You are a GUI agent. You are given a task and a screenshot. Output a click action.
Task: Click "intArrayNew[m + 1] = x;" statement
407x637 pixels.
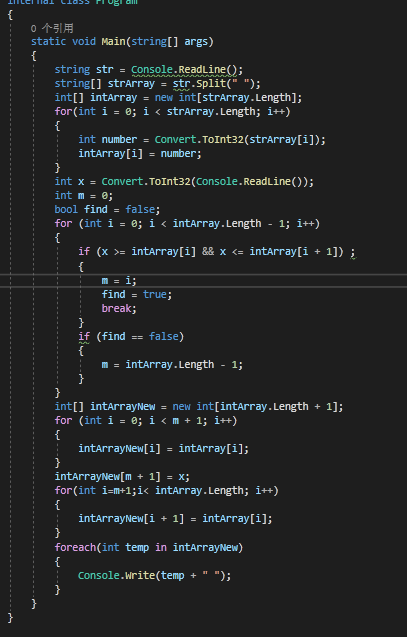122,477
